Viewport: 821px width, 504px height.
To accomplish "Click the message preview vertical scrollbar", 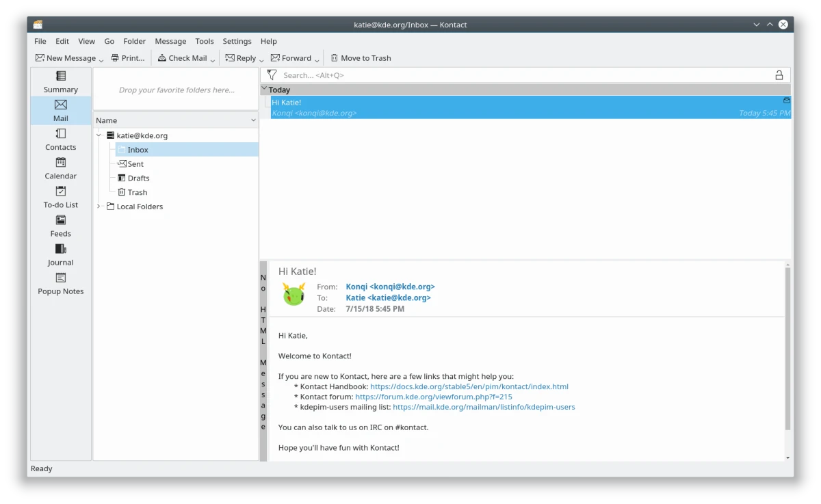I will (x=787, y=349).
